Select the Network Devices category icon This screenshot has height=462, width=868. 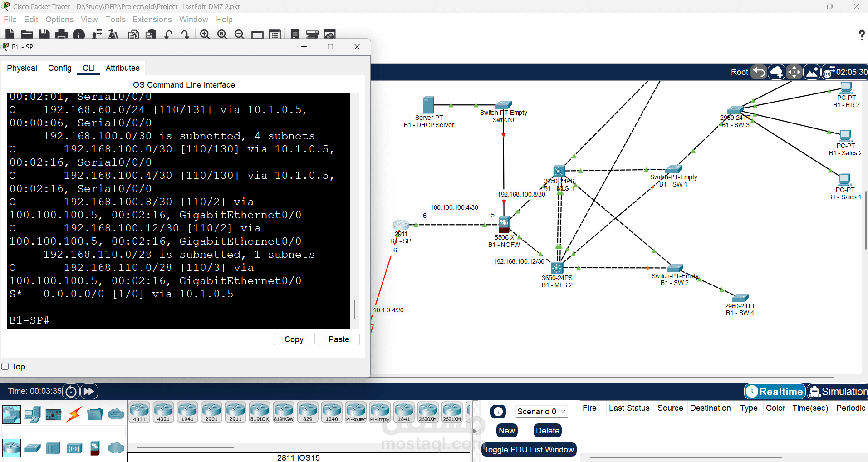click(11, 414)
